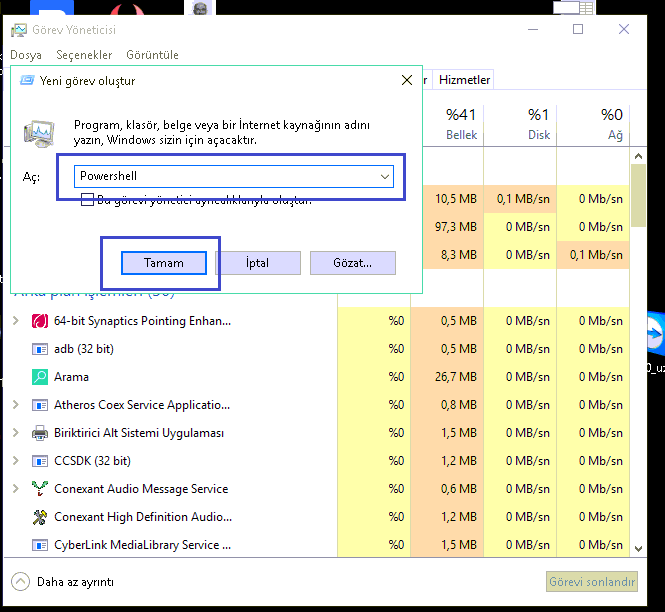Viewport: 665px width, 612px height.
Task: Click the Arama magnifier icon
Action: (40, 377)
